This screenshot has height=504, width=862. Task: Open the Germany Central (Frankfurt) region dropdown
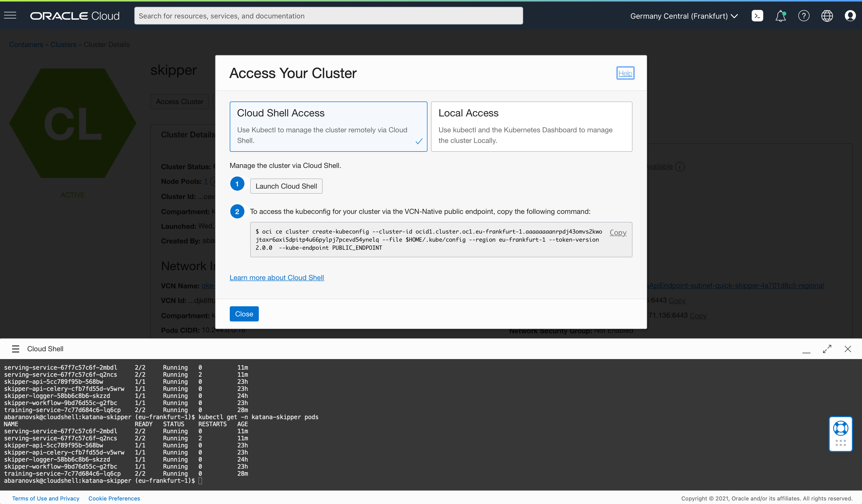click(684, 16)
